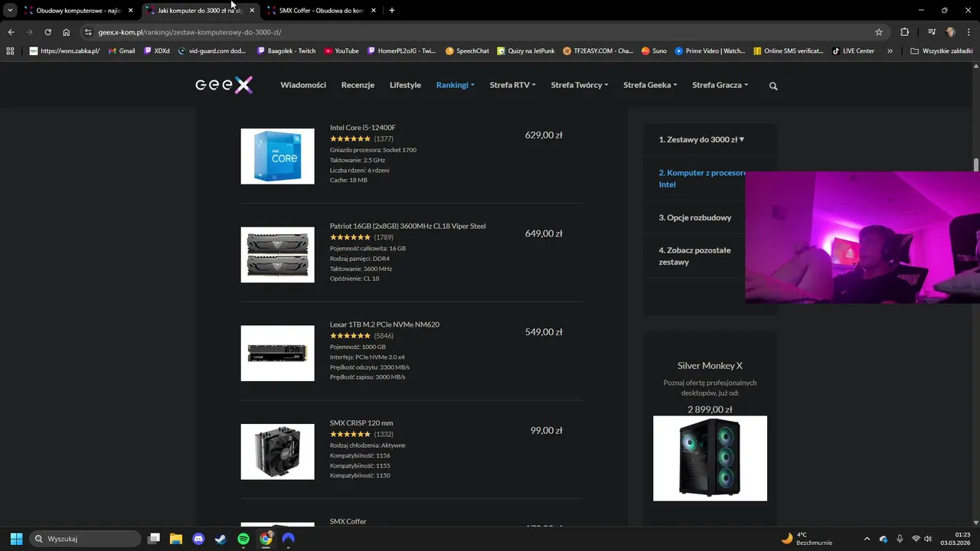
Task: Click the SMX CRISP cooler thumbnail
Action: 277,452
